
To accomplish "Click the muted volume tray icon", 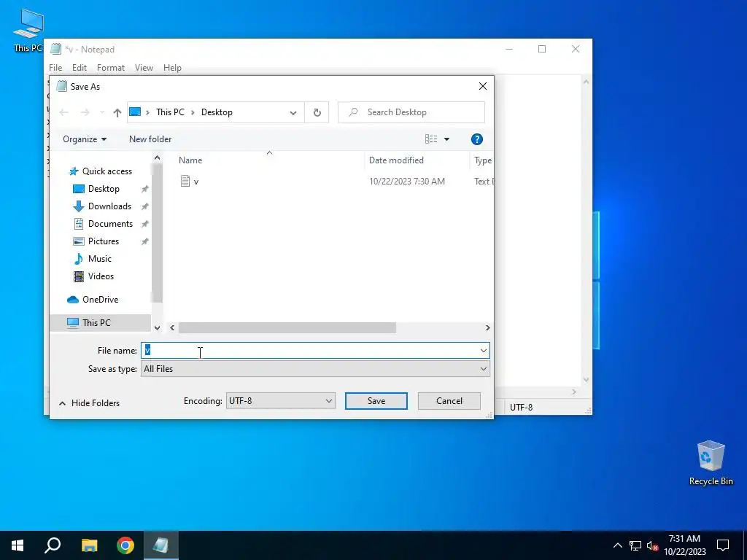I will pos(652,545).
